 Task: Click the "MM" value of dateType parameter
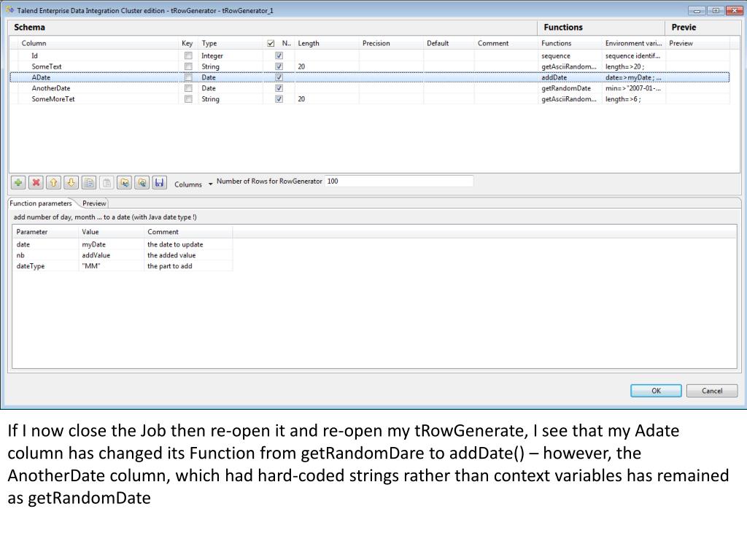pyautogui.click(x=91, y=266)
